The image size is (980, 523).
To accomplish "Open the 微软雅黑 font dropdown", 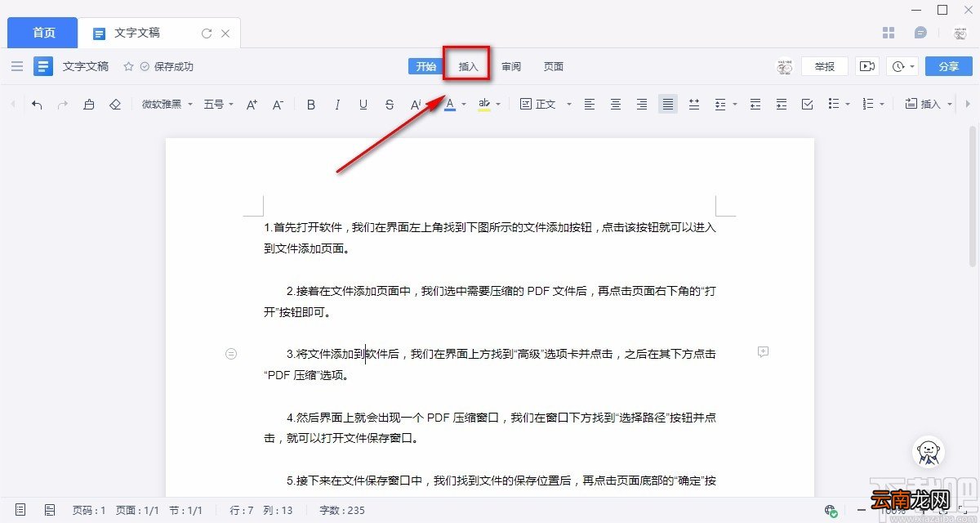I will coord(167,104).
